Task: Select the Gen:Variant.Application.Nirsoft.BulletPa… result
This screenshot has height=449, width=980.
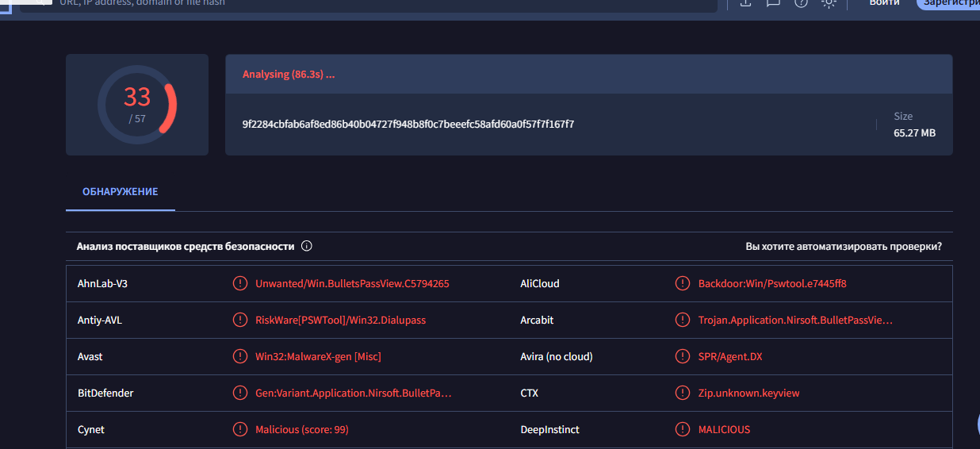Action: [x=354, y=393]
